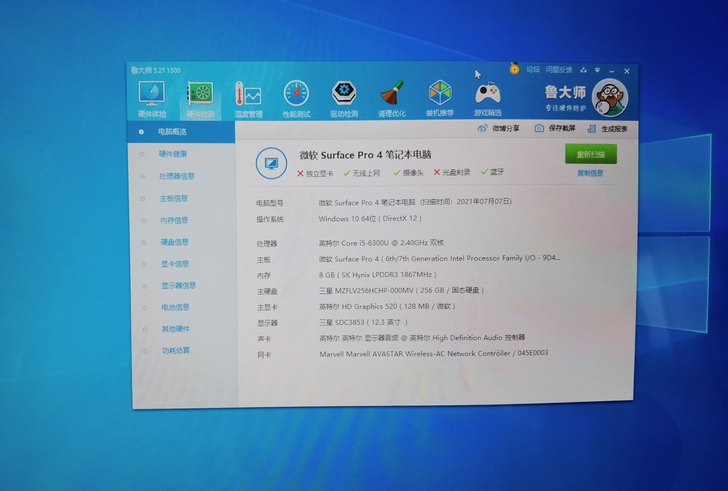This screenshot has height=491, width=728.
Task: Open the 驱动检测 driver detection icon
Action: pyautogui.click(x=344, y=99)
